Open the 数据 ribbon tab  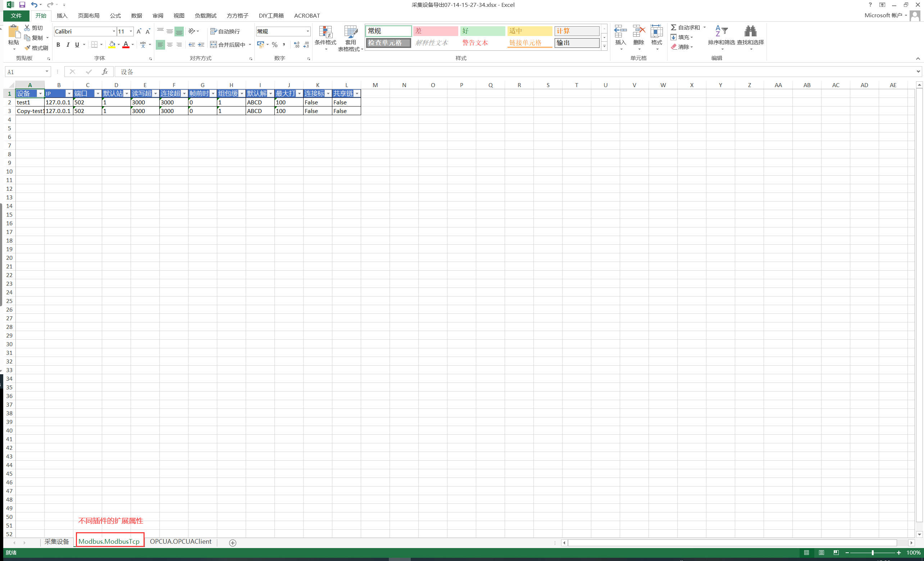click(x=137, y=16)
